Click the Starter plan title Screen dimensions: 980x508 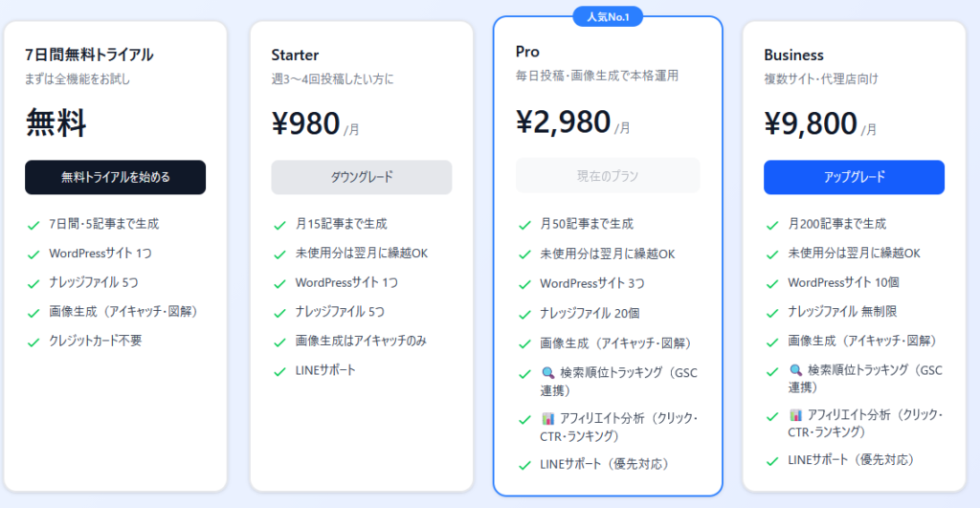click(295, 55)
